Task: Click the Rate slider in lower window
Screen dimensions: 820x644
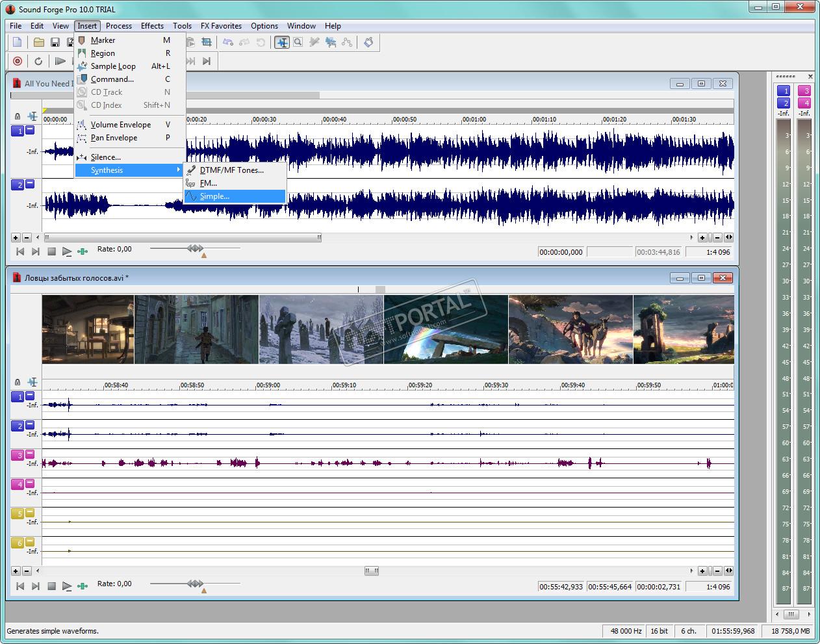Action: [195, 584]
